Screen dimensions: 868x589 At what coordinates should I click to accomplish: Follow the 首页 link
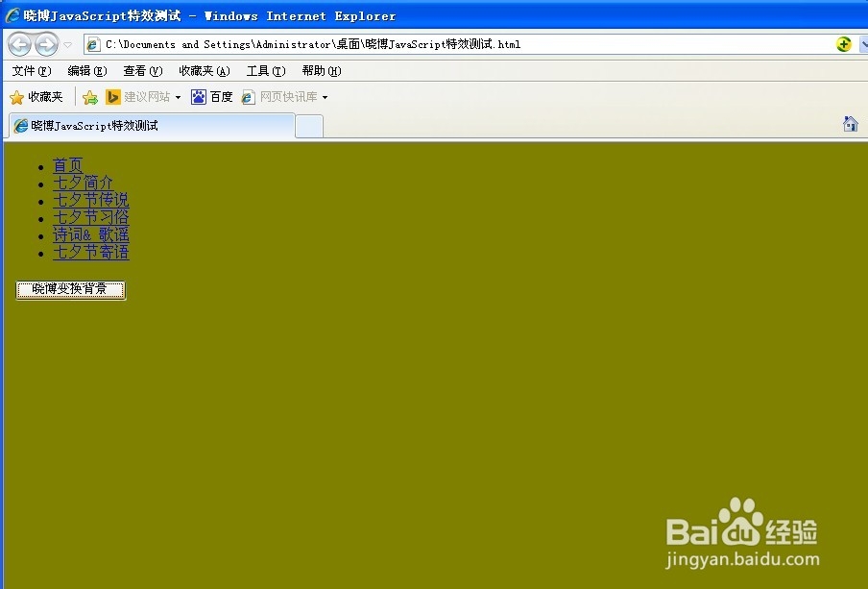(66, 164)
